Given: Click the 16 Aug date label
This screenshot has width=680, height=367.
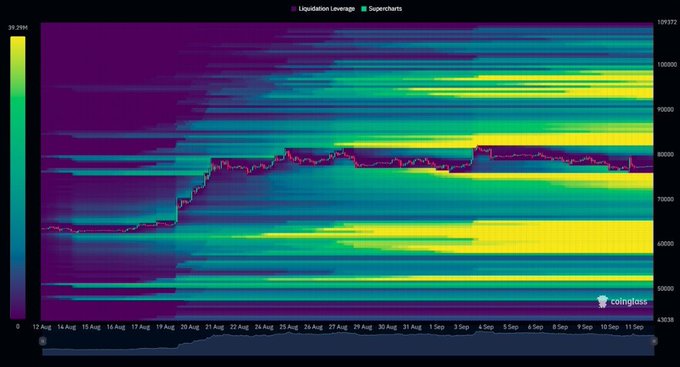Looking at the screenshot, I should (116, 327).
